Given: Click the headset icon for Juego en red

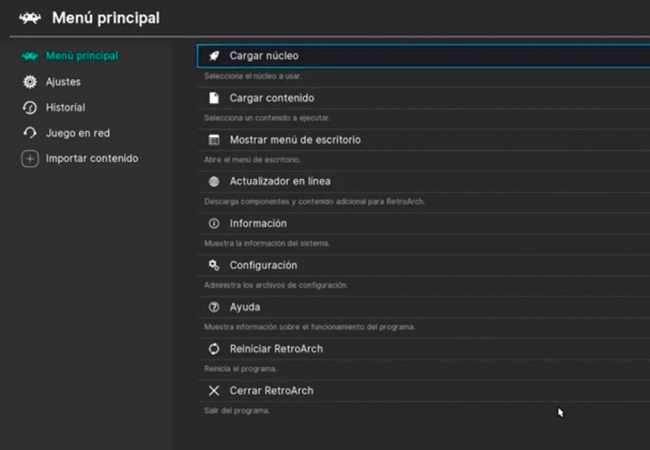Looking at the screenshot, I should [x=30, y=133].
